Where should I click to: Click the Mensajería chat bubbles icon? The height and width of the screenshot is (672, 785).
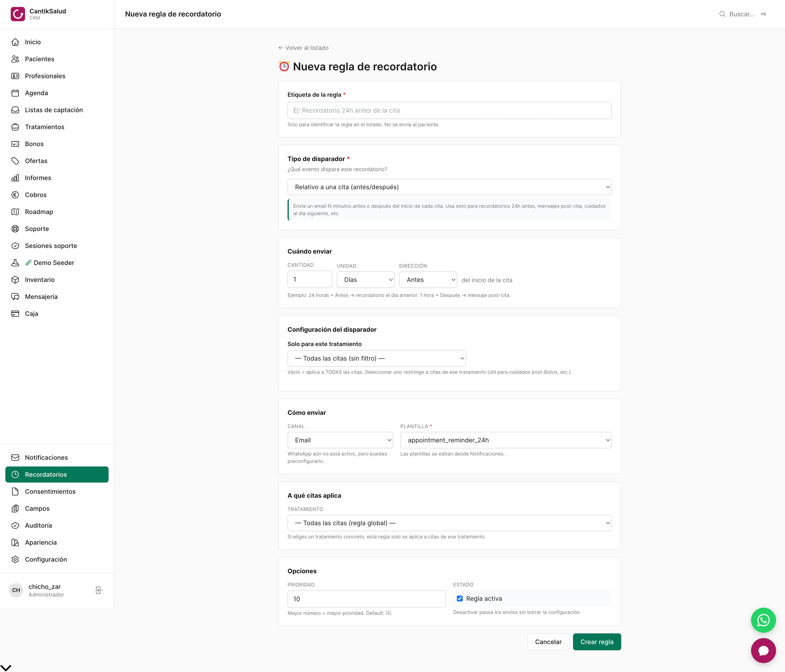(x=15, y=297)
